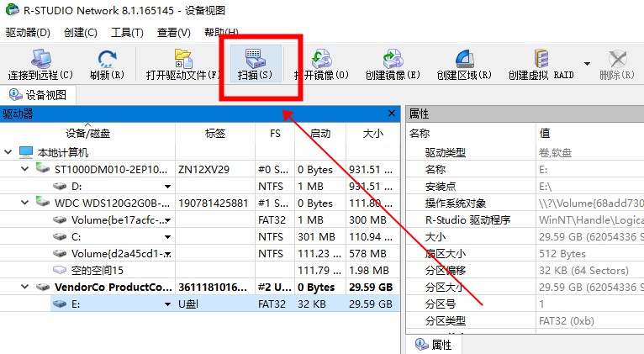This screenshot has height=354, width=644.
Task: Sort by the 大小 column header
Action: point(373,134)
